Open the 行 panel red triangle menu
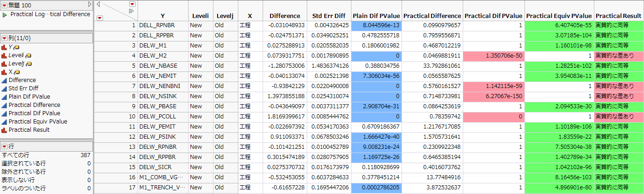The height and width of the screenshot is (194, 644). pyautogui.click(x=5, y=146)
